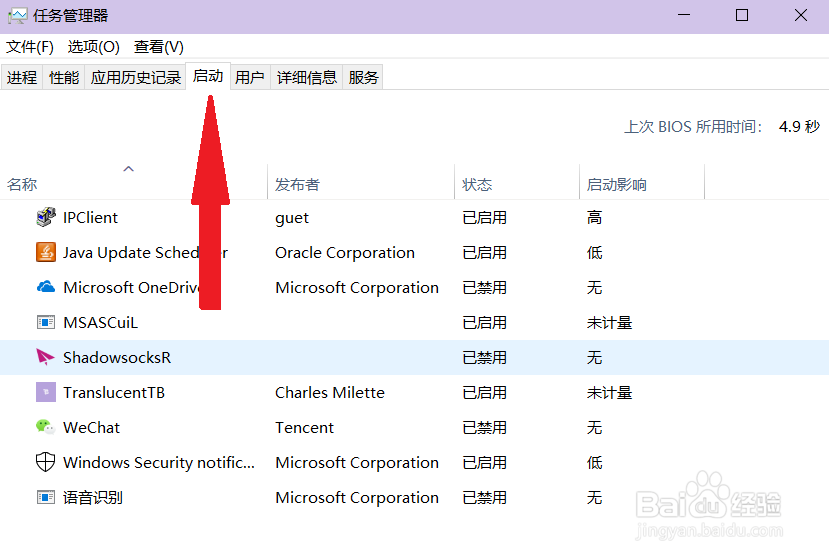
Task: Close the Task Manager window
Action: pos(800,15)
